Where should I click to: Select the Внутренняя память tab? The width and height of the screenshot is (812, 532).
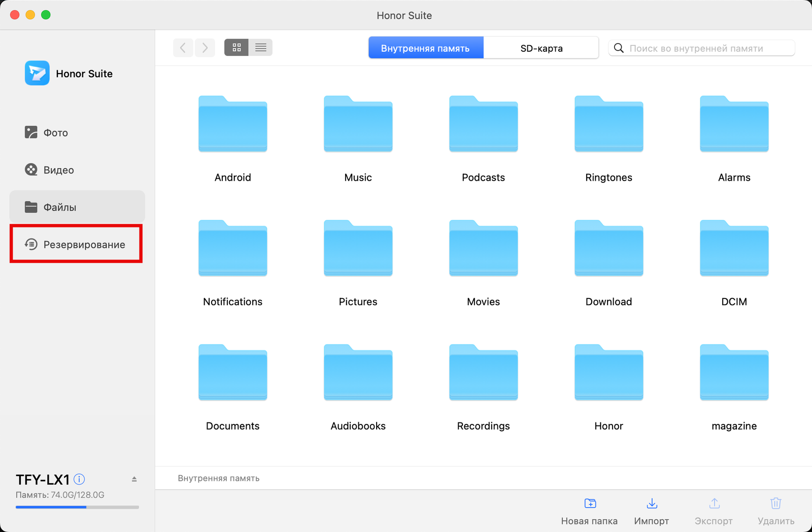[x=426, y=48]
